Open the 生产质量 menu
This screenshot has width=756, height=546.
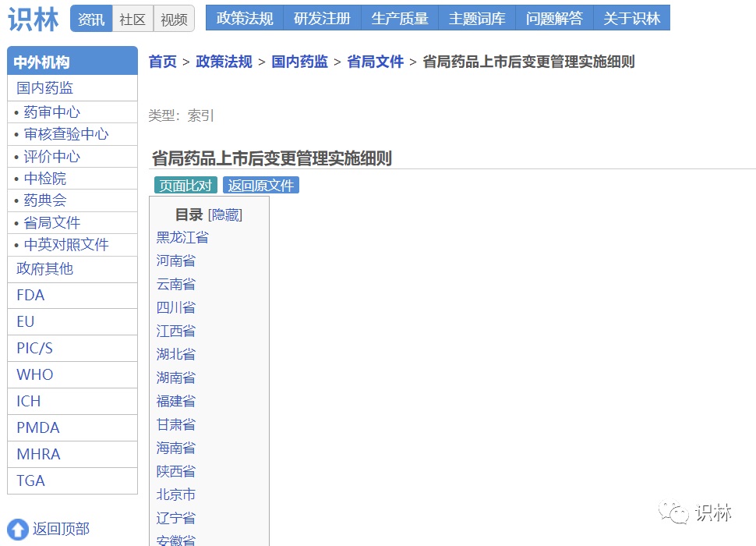tap(400, 18)
